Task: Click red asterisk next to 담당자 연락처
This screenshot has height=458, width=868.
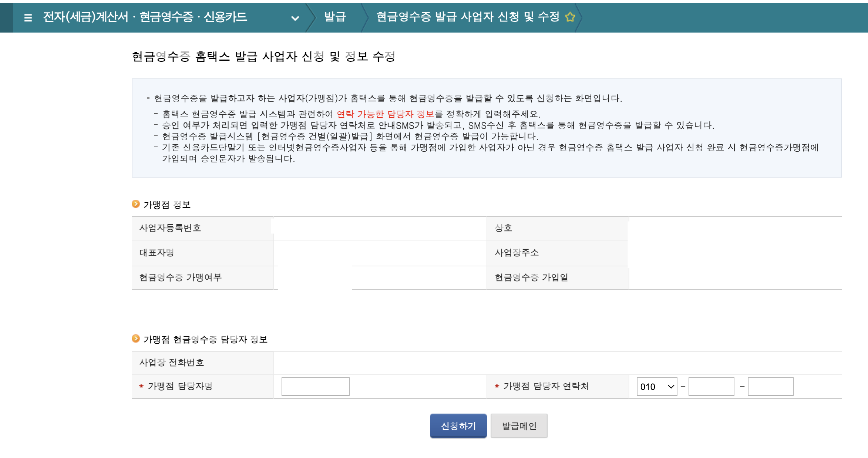Action: pos(497,386)
